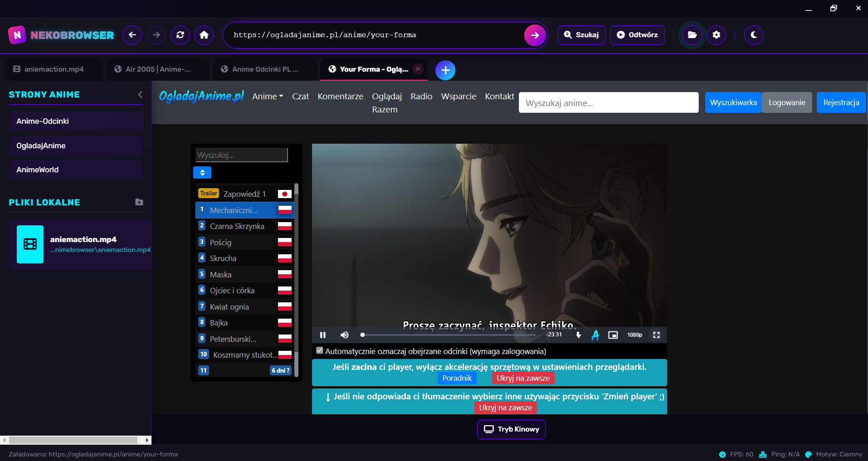Open Oglądaj Razem menu item
The width and height of the screenshot is (868, 461).
387,103
